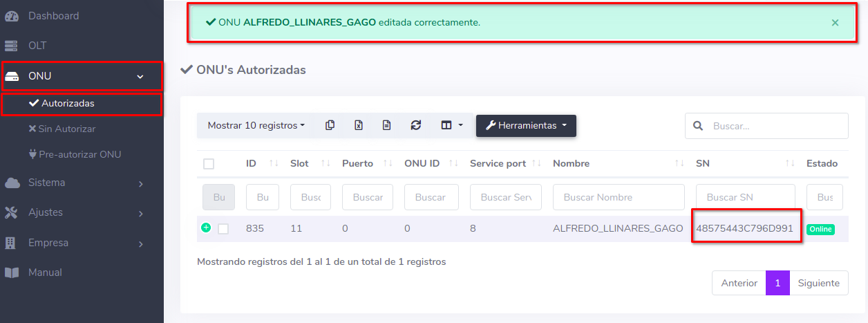868x323 pixels.
Task: Click the copy to clipboard icon
Action: tap(330, 125)
